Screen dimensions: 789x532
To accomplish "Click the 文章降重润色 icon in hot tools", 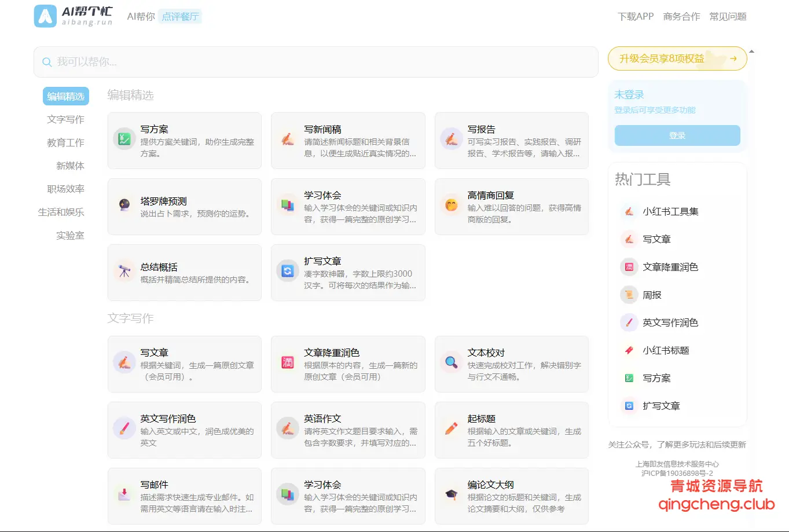I will (629, 267).
